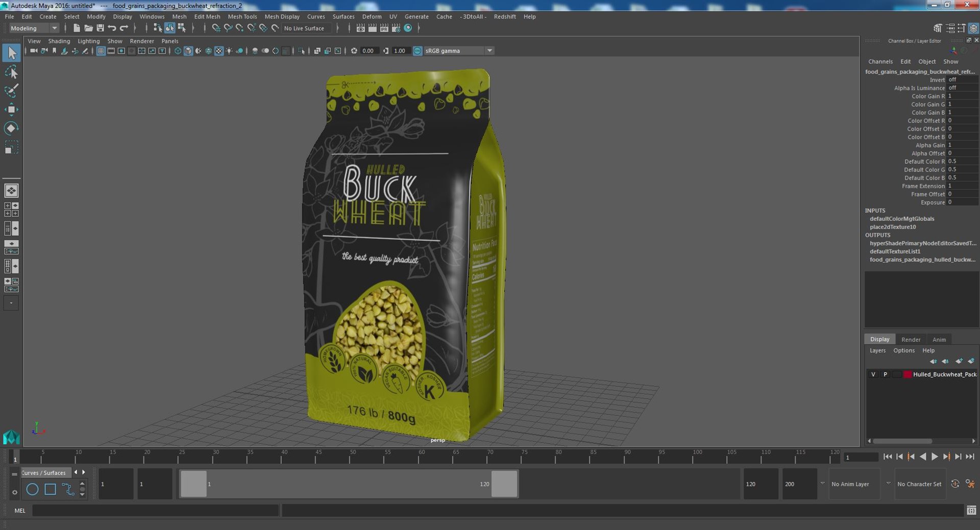Open the sRGB gamma view transform dropdown
980x530 pixels.
click(458, 51)
